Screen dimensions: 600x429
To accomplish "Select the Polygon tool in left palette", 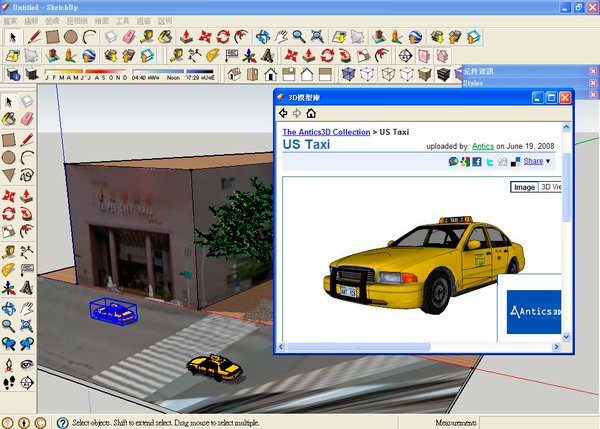I will coord(9,175).
